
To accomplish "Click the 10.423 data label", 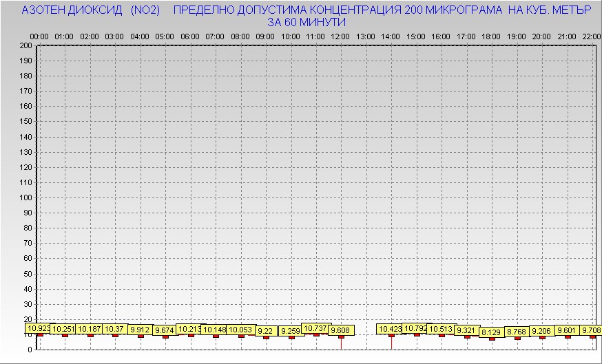I will coord(390,329).
